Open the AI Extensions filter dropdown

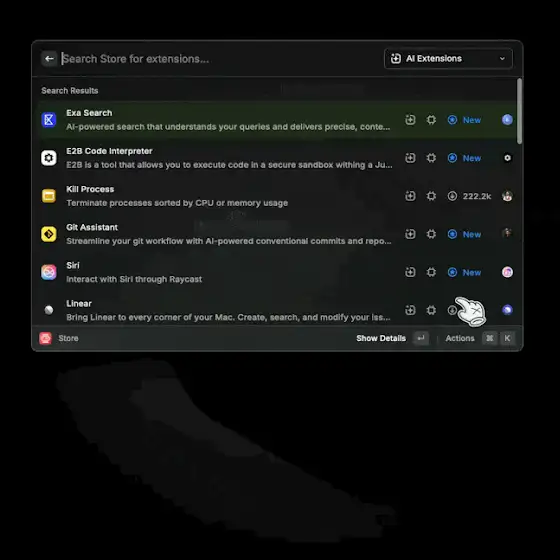pos(448,59)
